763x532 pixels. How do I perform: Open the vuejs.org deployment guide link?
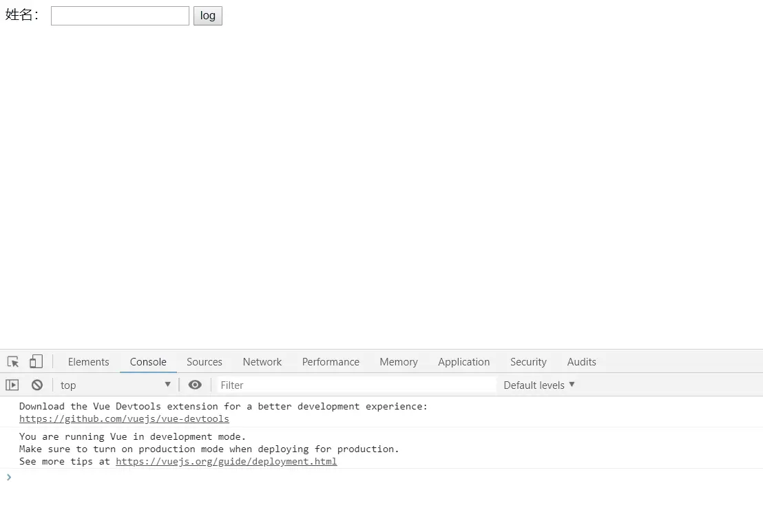(227, 462)
